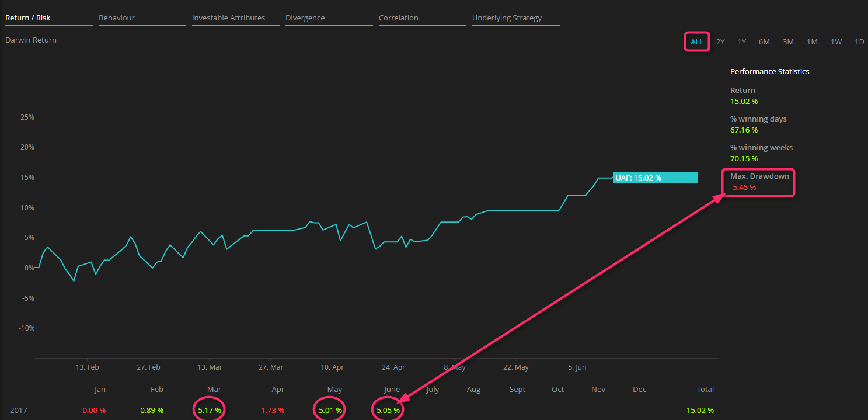The width and height of the screenshot is (868, 420).
Task: Click the Sept column header
Action: (517, 389)
